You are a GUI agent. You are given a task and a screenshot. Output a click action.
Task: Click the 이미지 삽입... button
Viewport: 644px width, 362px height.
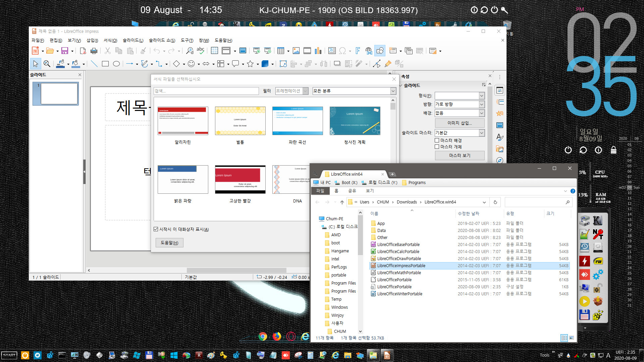(x=460, y=123)
